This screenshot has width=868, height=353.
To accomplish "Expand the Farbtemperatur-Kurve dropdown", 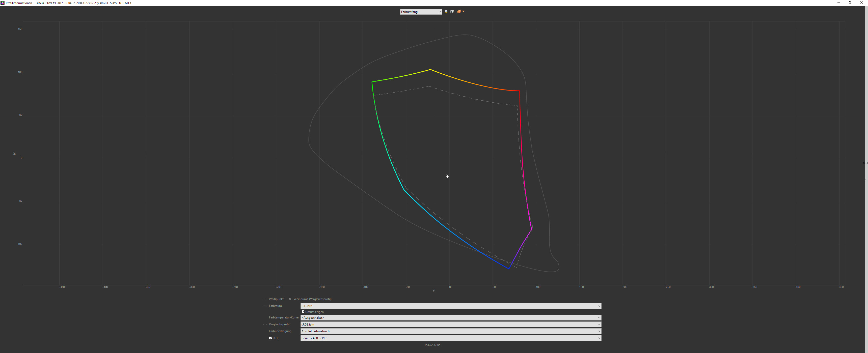I will [x=450, y=318].
